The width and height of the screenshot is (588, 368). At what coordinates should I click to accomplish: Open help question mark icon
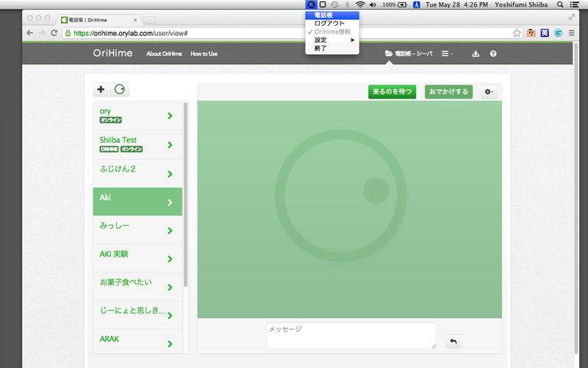(493, 54)
